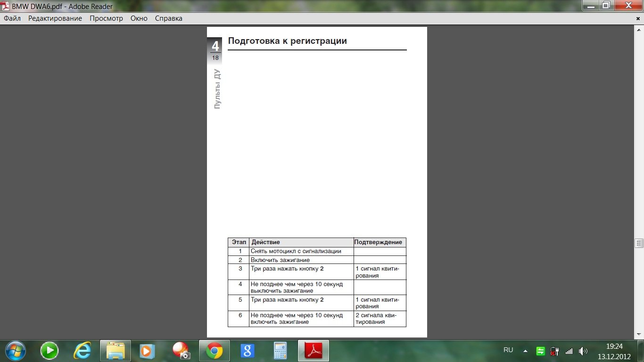Open the blue Google search taskbar icon
This screenshot has width=644, height=362.
point(247,351)
